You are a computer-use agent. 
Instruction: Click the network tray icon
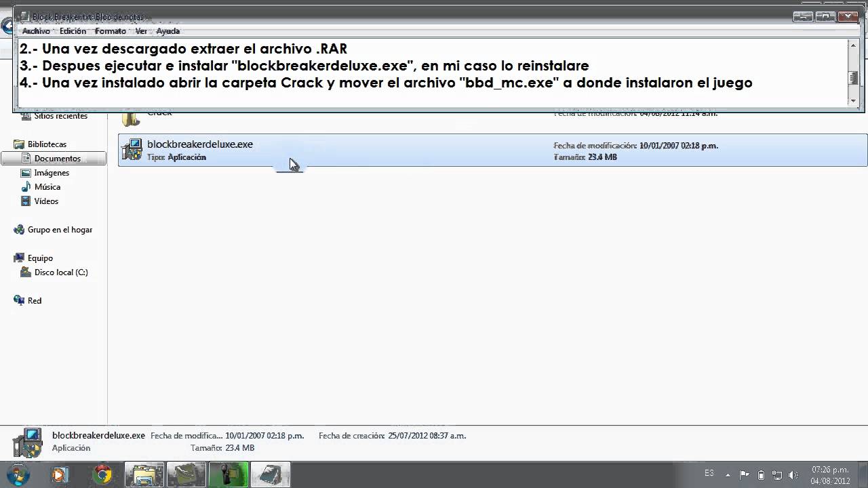pyautogui.click(x=777, y=474)
